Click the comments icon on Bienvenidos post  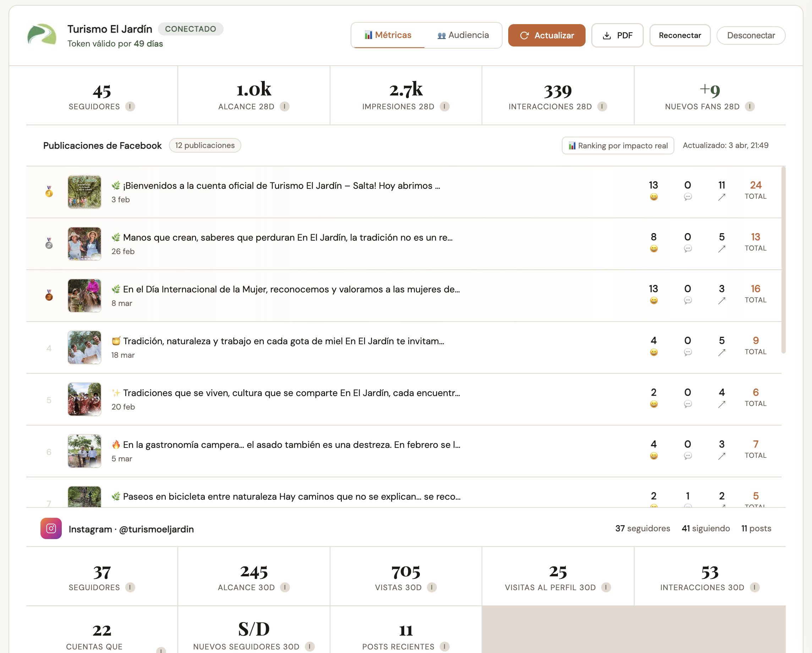688,197
